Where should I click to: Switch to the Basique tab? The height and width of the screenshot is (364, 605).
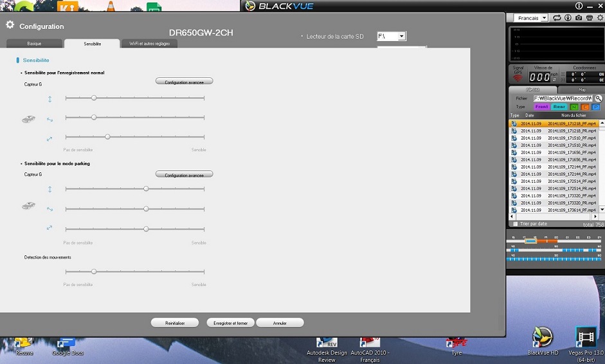tap(34, 44)
